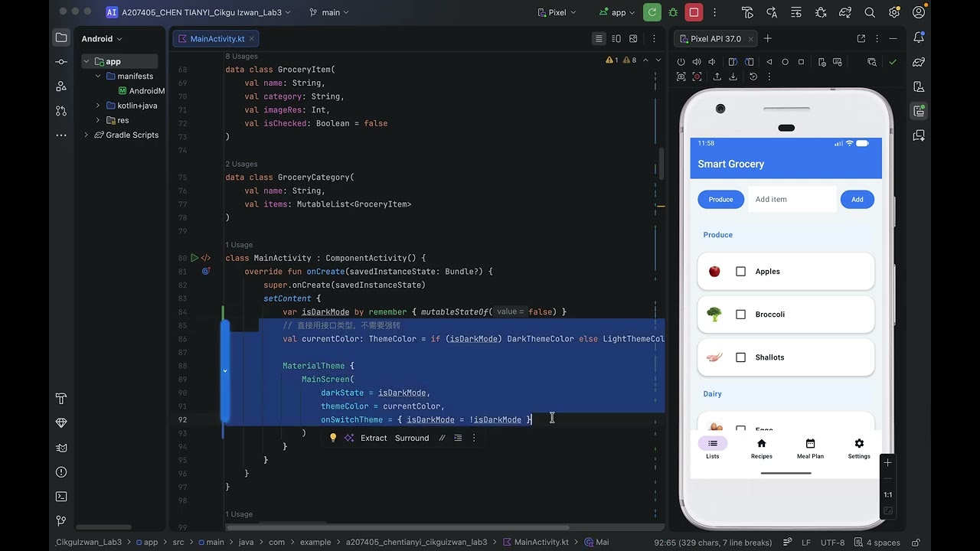Open the app run configuration dropdown
The image size is (980, 551).
click(x=618, y=12)
